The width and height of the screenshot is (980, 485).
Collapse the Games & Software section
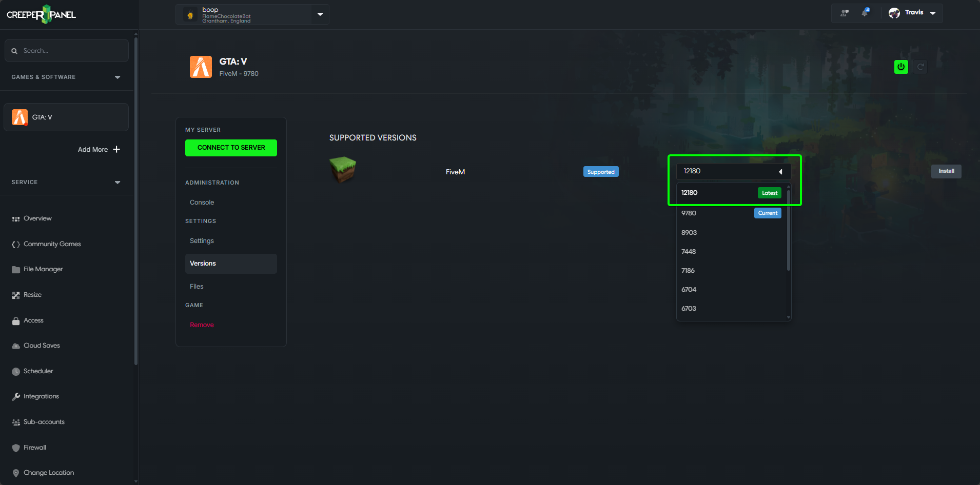coord(117,77)
